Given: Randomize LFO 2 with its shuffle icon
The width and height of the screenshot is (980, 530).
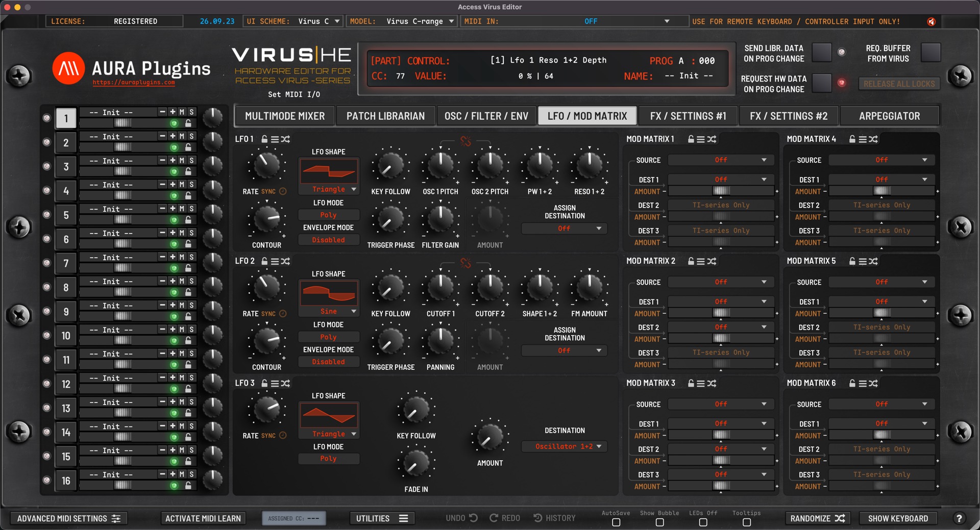Looking at the screenshot, I should point(285,261).
